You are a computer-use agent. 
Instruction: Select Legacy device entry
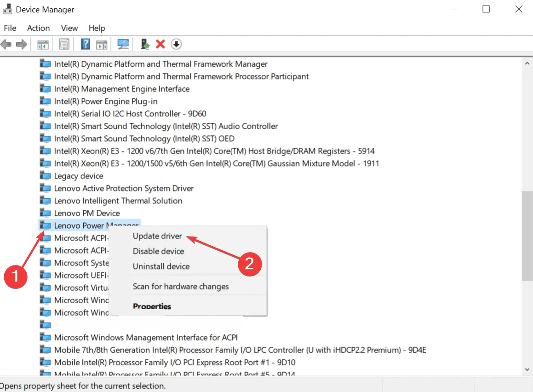(79, 176)
